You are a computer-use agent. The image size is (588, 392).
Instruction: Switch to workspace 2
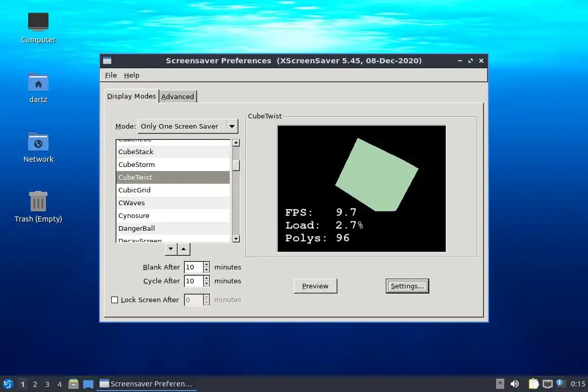35,384
